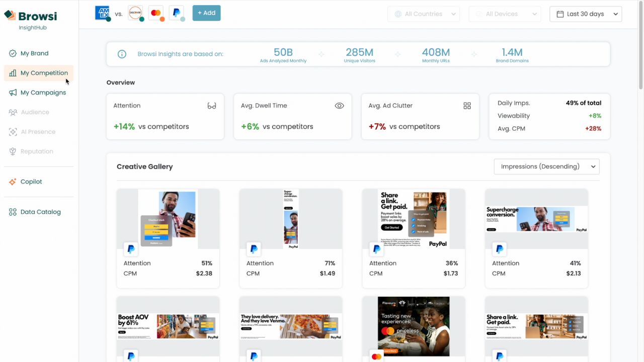Open the Avg. Ad Clutter overview card
Image resolution: width=644 pixels, height=362 pixels.
coord(420,116)
